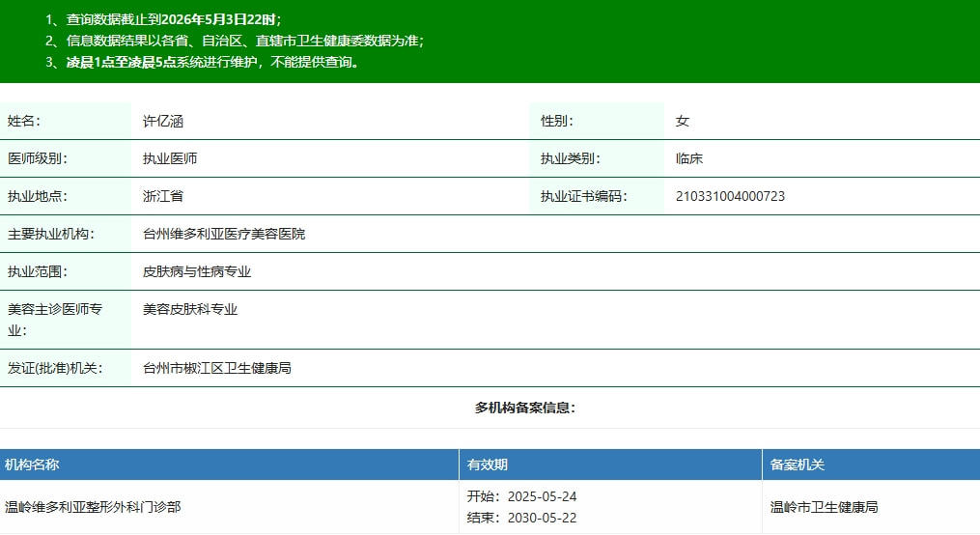The width and height of the screenshot is (980, 535).
Task: Select 台州市椒江区卫生健康局 text
Action: [x=217, y=368]
